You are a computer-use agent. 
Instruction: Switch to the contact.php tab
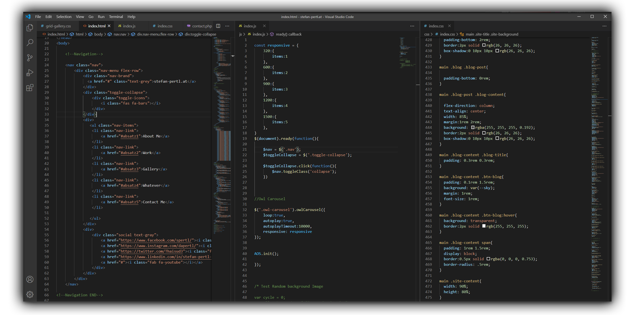tap(202, 26)
